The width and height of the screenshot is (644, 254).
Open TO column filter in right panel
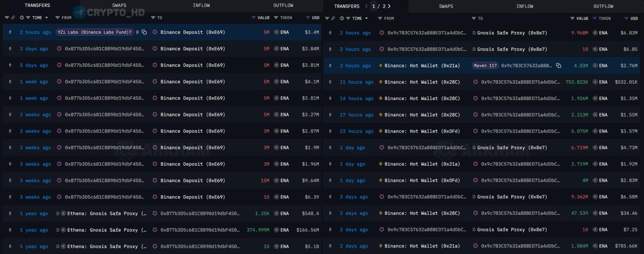[x=474, y=19]
